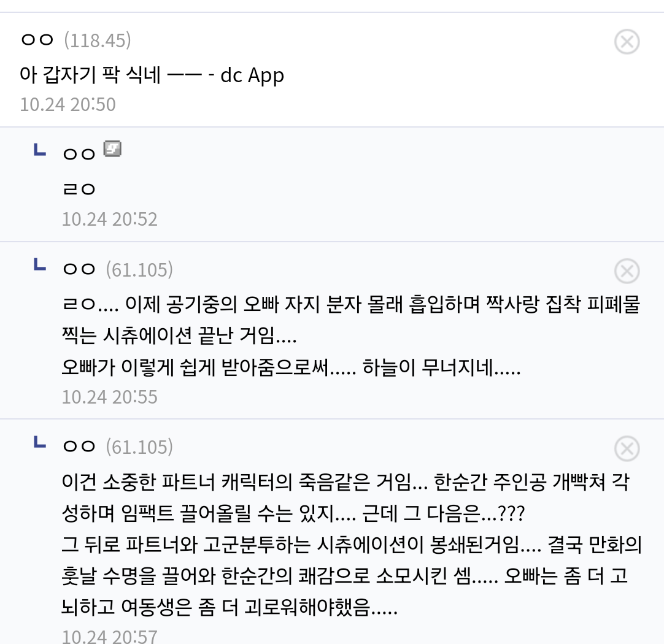Click the timestamp 10.24 20:55
Image resolution: width=664 pixels, height=644 pixels.
(x=110, y=397)
